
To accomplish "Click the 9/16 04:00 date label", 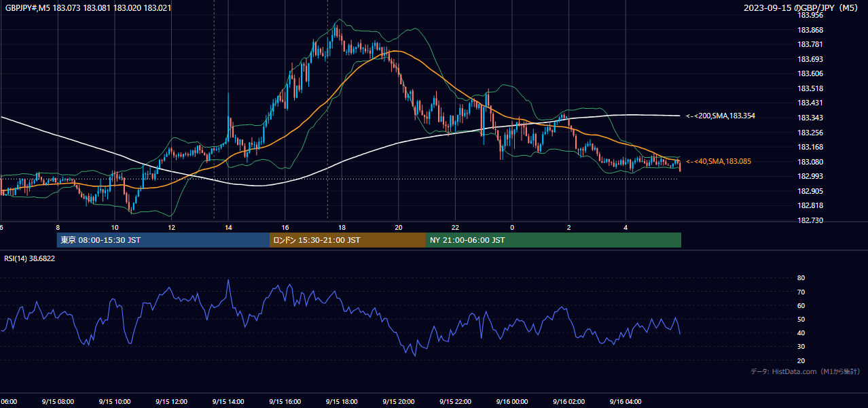I will [x=626, y=401].
